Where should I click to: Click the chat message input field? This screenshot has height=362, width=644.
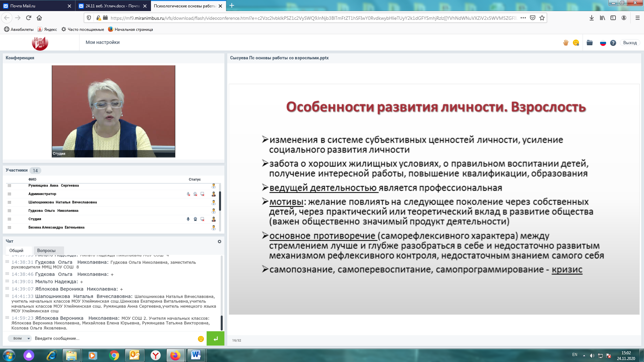114,339
